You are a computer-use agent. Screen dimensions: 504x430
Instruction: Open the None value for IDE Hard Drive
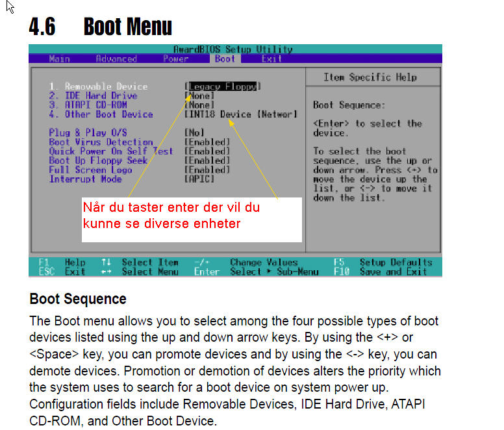[199, 95]
